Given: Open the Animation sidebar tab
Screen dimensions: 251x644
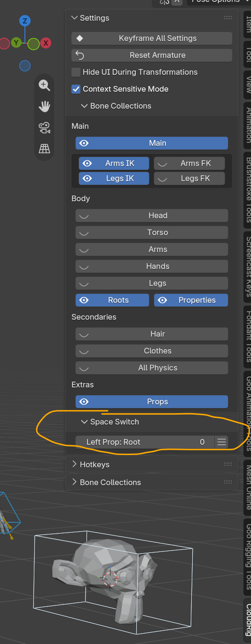Looking at the screenshot, I should click(x=248, y=125).
